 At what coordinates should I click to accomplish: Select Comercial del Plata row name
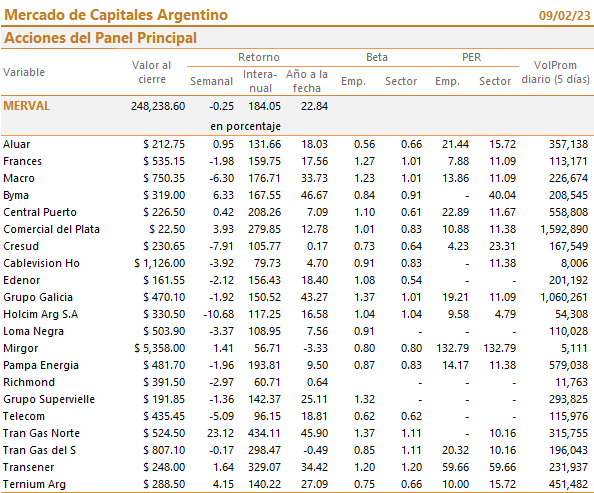tap(51, 229)
